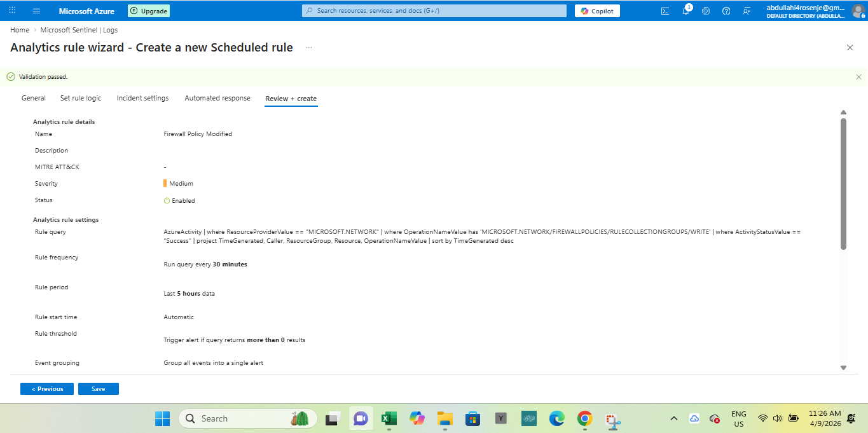The image size is (868, 433).
Task: Show hidden system tray icons
Action: pyautogui.click(x=674, y=418)
